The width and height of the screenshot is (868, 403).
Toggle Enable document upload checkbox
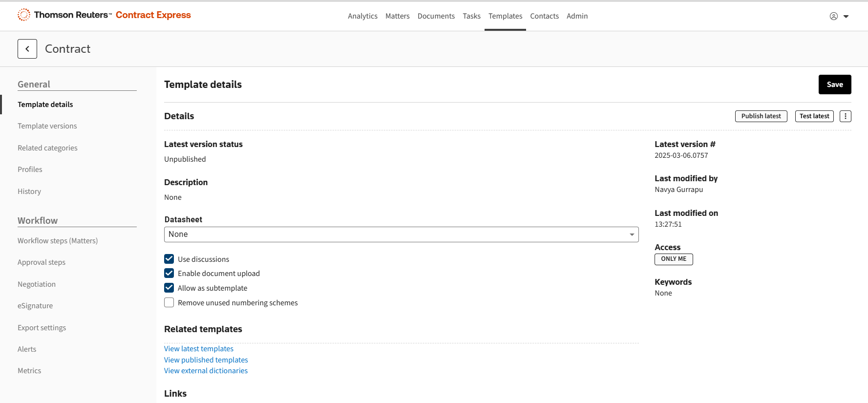click(x=169, y=274)
